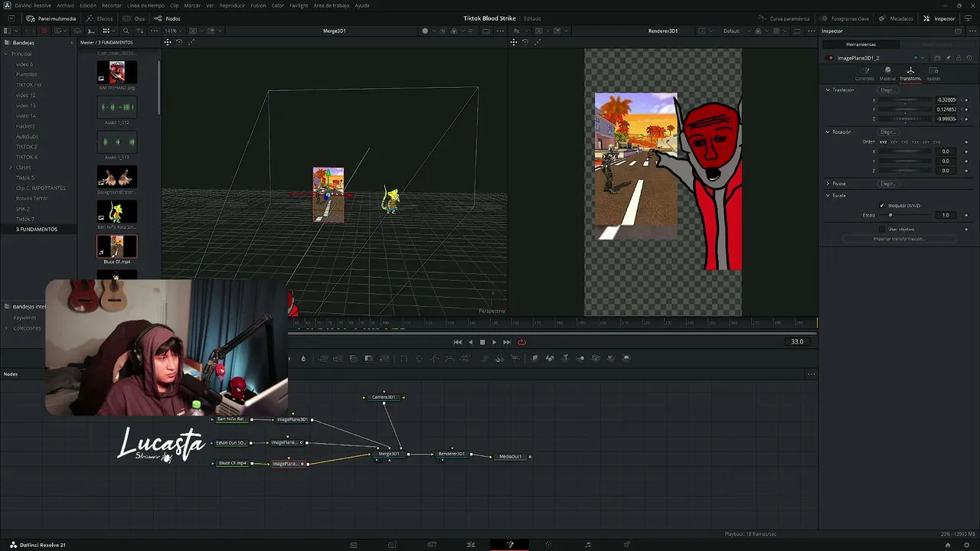Select XZY rotation order
Image resolution: width=980 pixels, height=551 pixels.
click(x=893, y=142)
